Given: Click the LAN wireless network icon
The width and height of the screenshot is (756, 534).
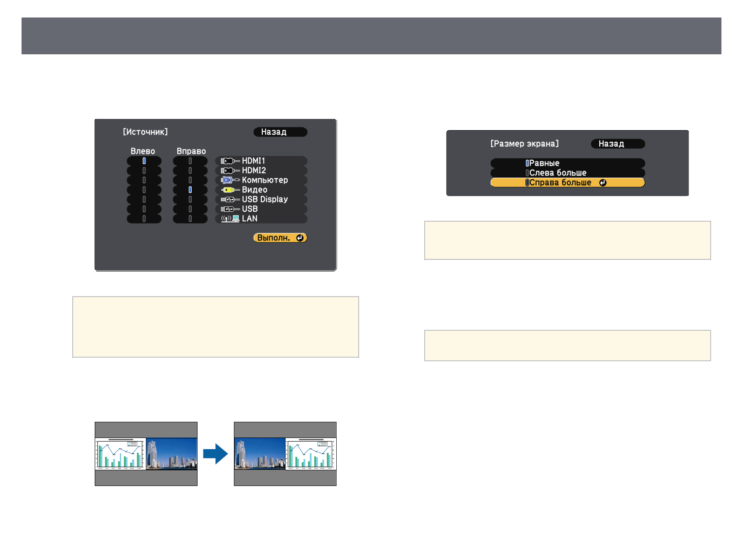Looking at the screenshot, I should click(x=229, y=219).
